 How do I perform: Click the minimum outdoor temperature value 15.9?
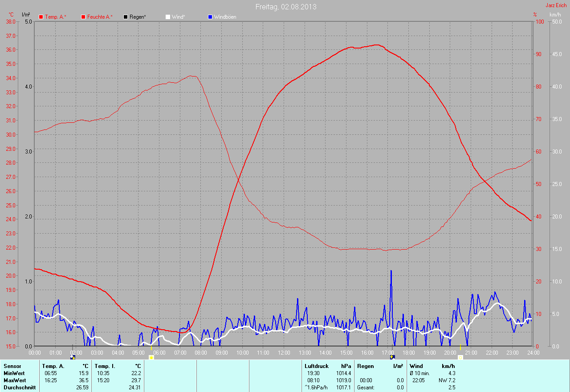tap(83, 373)
